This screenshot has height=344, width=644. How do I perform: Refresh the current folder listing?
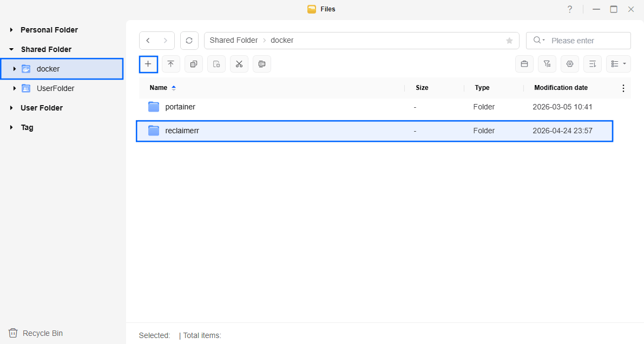coord(189,41)
